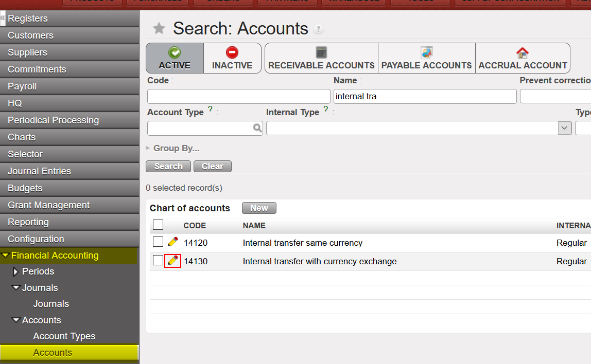This screenshot has width=591, height=364.
Task: Select the Active filter with the green check
Action: tap(175, 58)
